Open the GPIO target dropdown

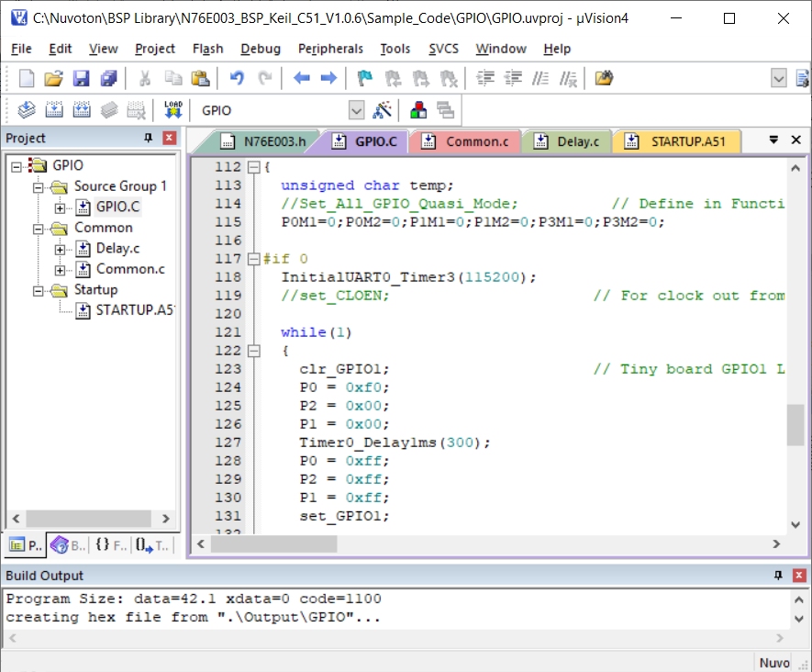click(x=356, y=111)
